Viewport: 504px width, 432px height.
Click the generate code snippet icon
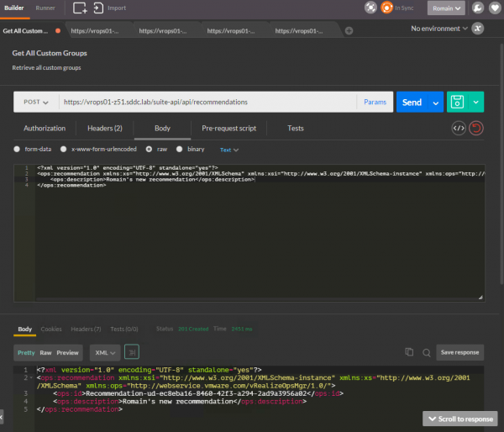click(x=459, y=129)
